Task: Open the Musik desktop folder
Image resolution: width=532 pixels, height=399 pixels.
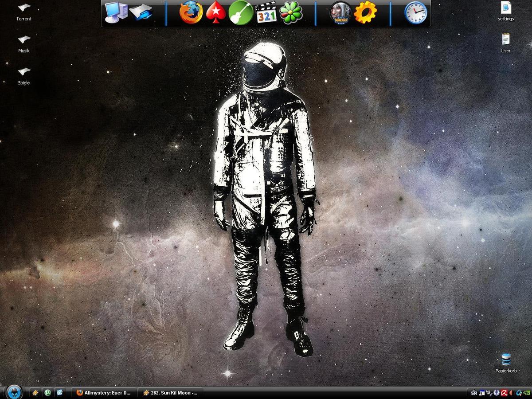Action: coord(24,40)
